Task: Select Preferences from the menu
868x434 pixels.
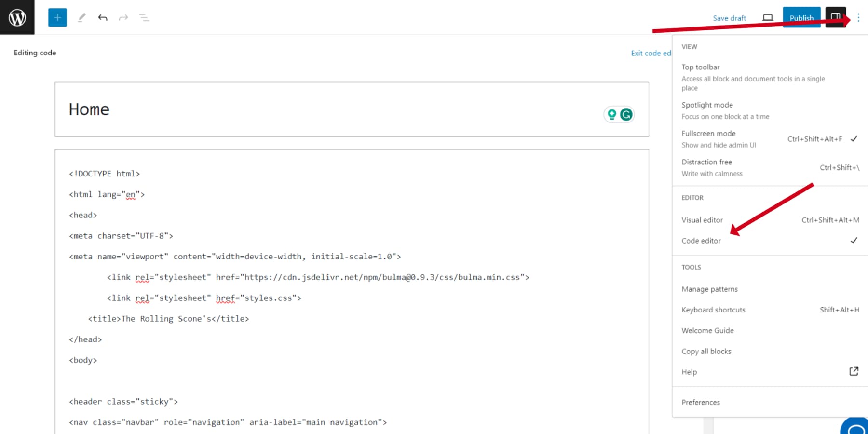Action: [x=701, y=402]
